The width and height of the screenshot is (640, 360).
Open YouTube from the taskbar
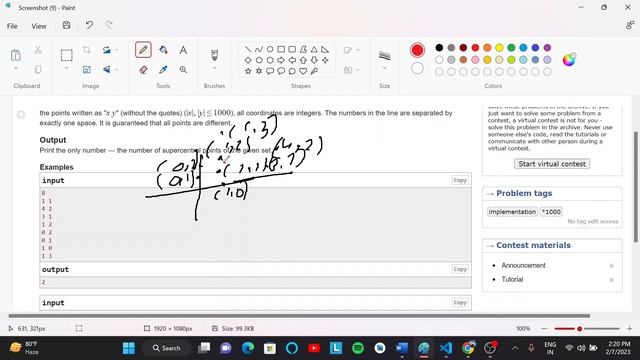click(x=314, y=348)
